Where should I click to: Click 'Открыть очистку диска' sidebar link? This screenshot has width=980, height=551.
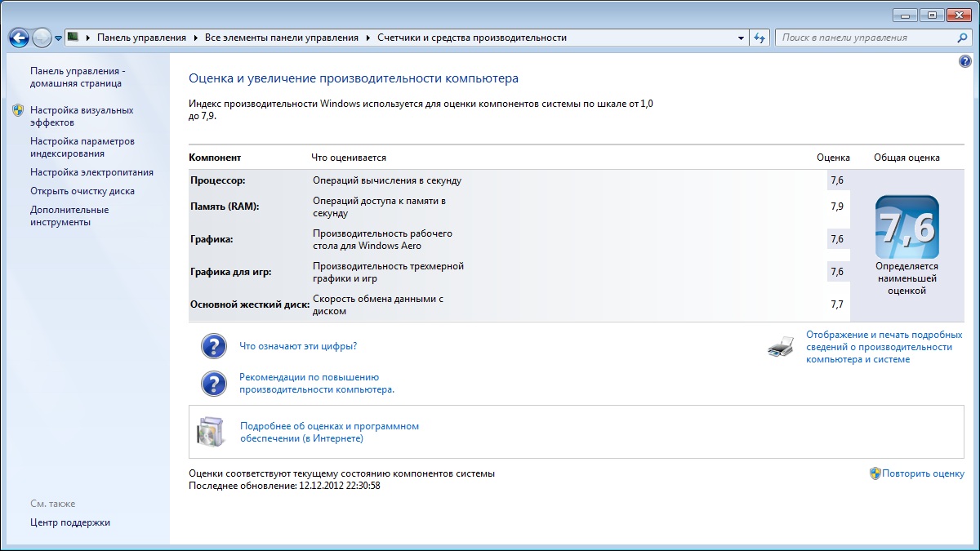pos(82,191)
